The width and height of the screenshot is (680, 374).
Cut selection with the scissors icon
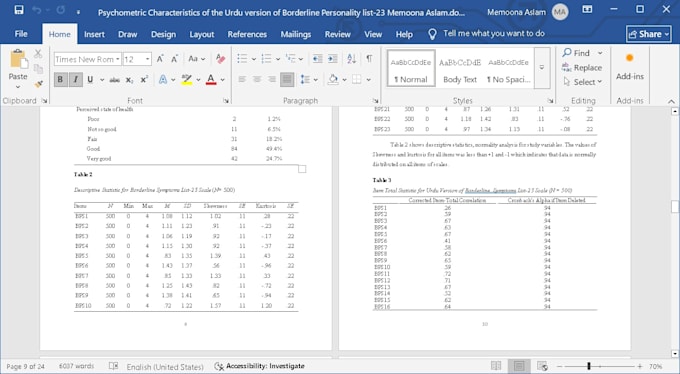[38, 54]
